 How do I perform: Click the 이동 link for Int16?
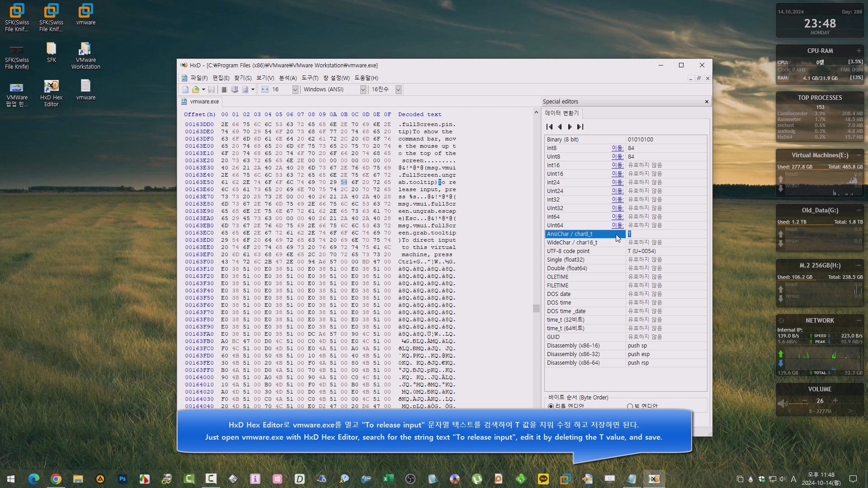click(617, 165)
